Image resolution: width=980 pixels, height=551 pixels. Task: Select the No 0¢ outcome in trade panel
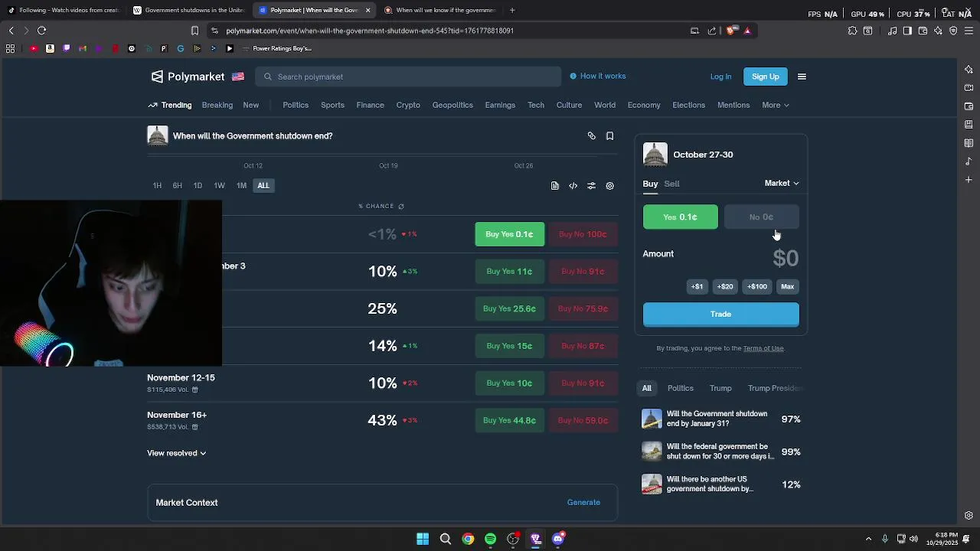(x=761, y=217)
